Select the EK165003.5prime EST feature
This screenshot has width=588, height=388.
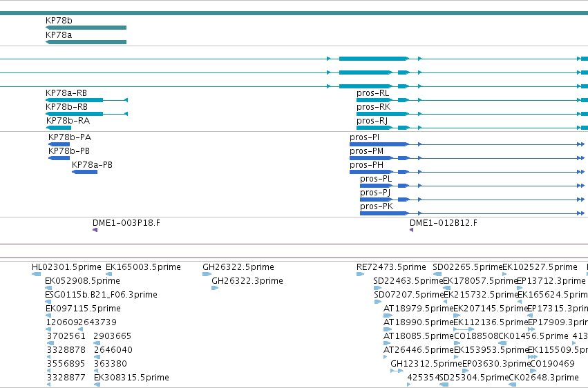click(x=108, y=274)
